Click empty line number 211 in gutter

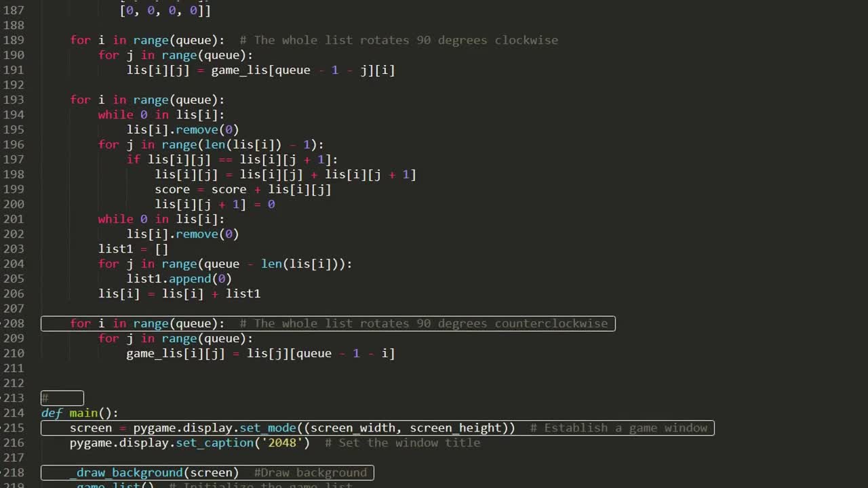[14, 368]
